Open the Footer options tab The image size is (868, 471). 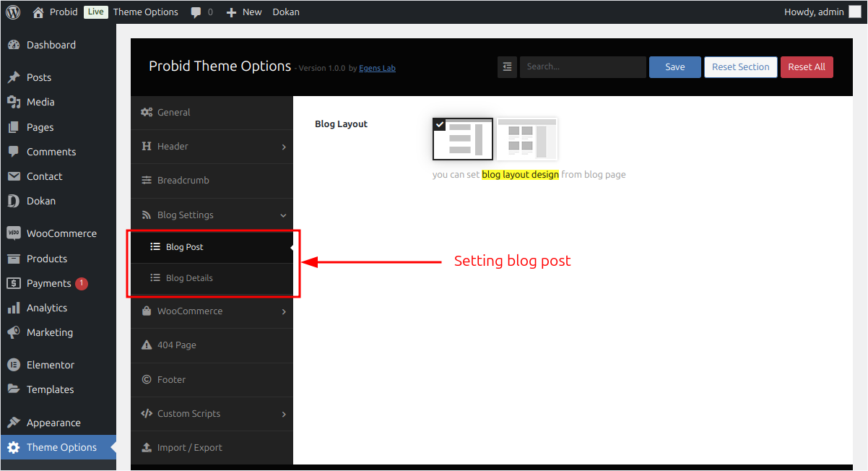[x=212, y=379]
